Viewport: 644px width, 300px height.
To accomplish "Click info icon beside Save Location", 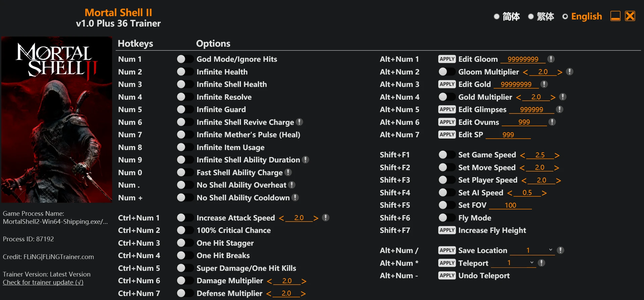I will click(560, 250).
